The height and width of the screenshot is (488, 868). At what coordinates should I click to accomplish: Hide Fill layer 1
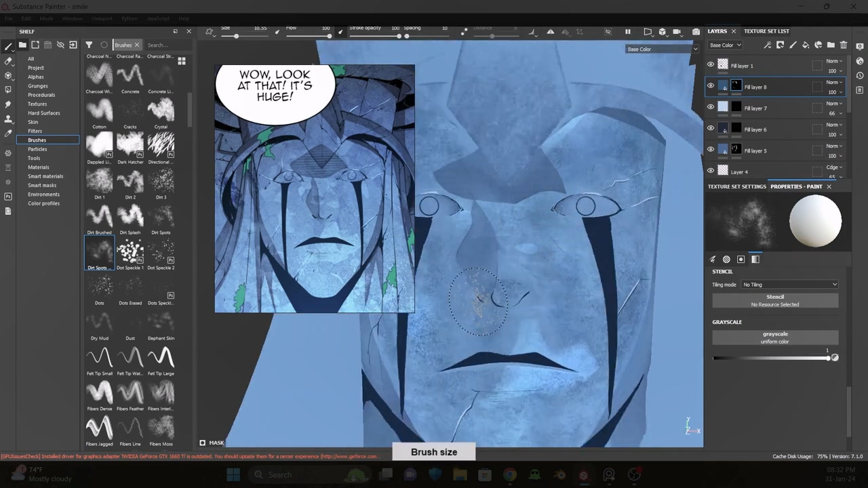[711, 65]
